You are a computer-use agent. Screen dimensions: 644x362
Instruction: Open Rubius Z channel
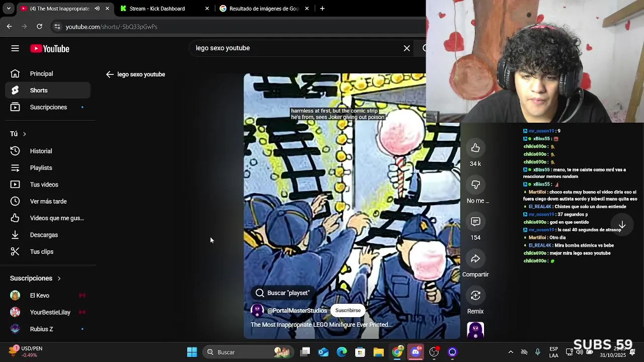pyautogui.click(x=48, y=329)
